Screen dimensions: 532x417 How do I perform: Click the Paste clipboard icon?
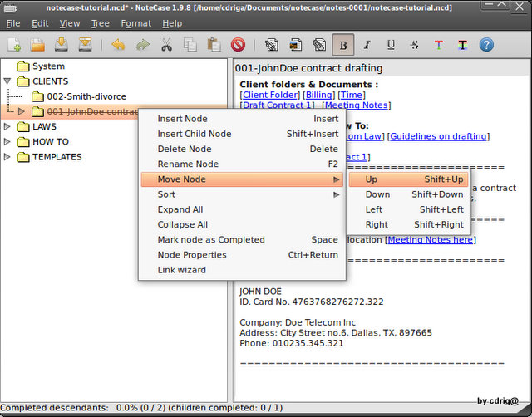point(214,45)
